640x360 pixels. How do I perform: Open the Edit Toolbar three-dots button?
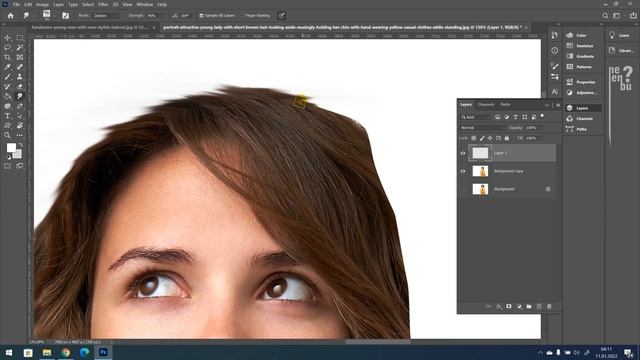20,135
